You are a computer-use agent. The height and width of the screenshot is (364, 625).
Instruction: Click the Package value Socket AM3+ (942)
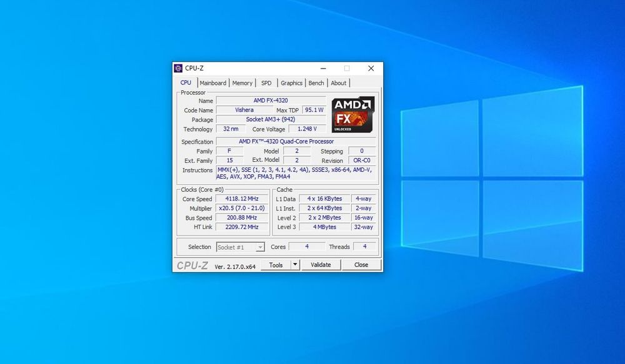271,119
